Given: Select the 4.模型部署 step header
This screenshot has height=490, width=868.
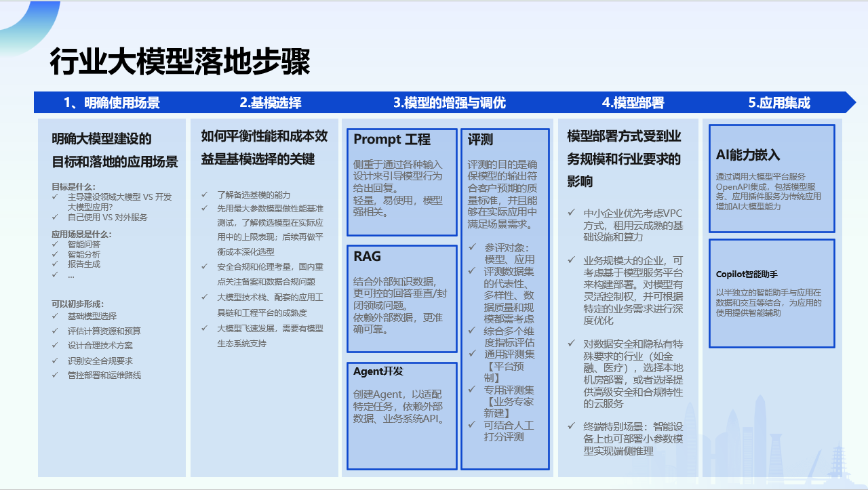Looking at the screenshot, I should [x=633, y=103].
